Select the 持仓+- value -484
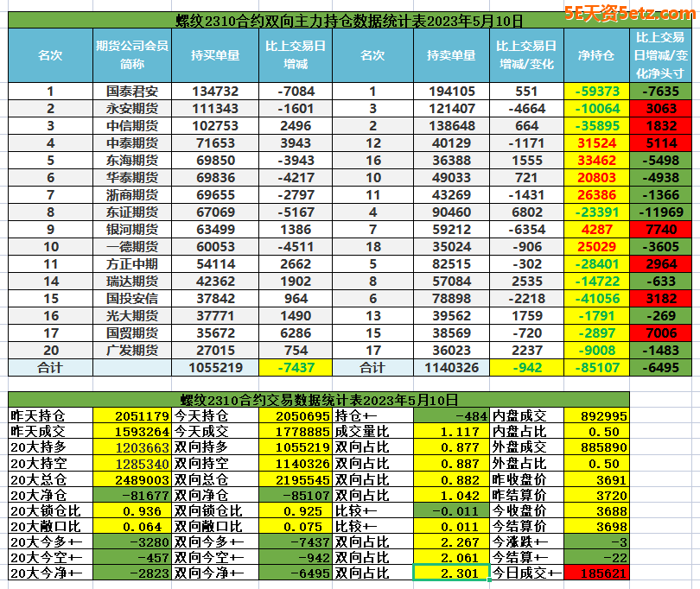700x589 pixels. 452,416
